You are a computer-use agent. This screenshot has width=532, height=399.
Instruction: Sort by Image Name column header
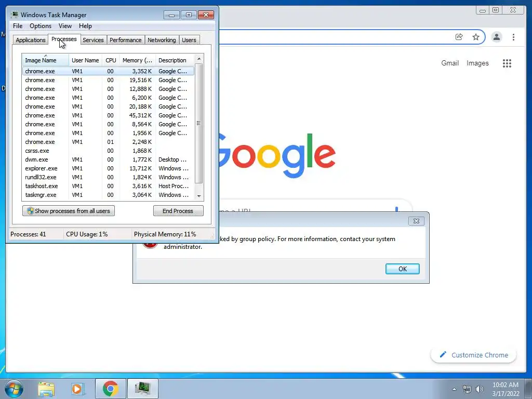[x=45, y=60]
